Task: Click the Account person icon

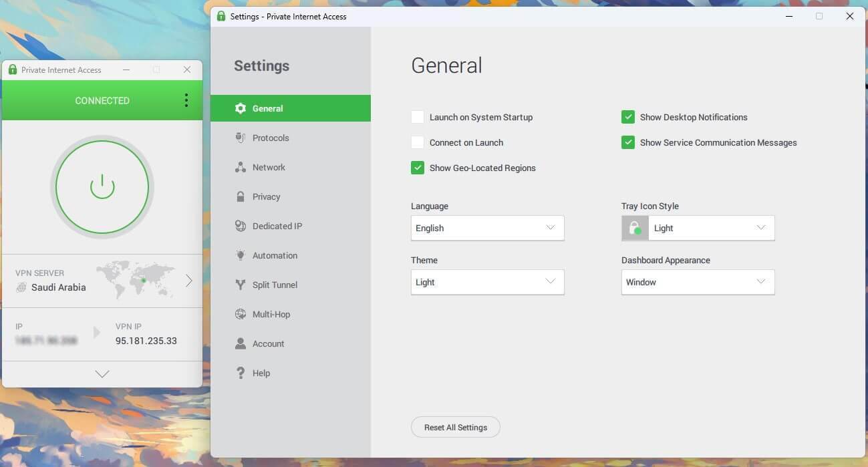Action: pos(241,343)
